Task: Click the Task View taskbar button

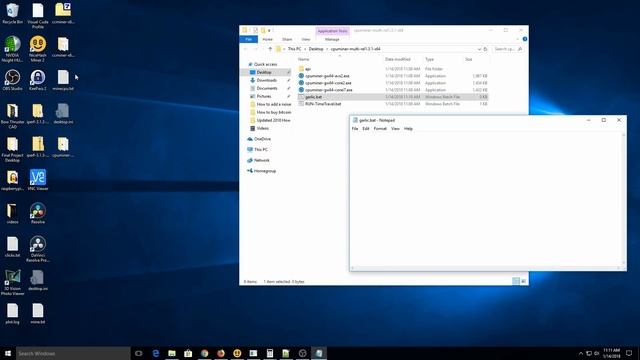Action: click(x=139, y=353)
